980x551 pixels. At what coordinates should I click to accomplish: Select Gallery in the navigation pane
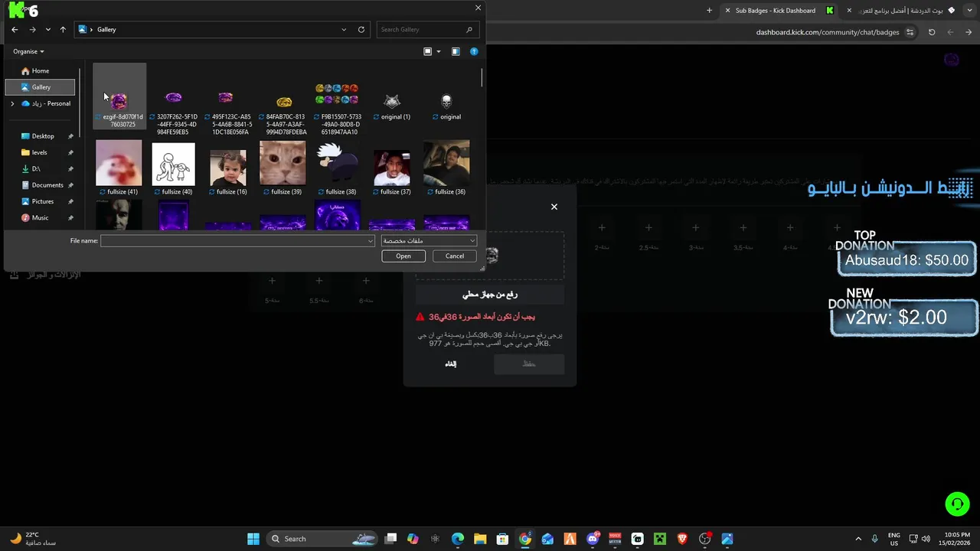click(41, 87)
